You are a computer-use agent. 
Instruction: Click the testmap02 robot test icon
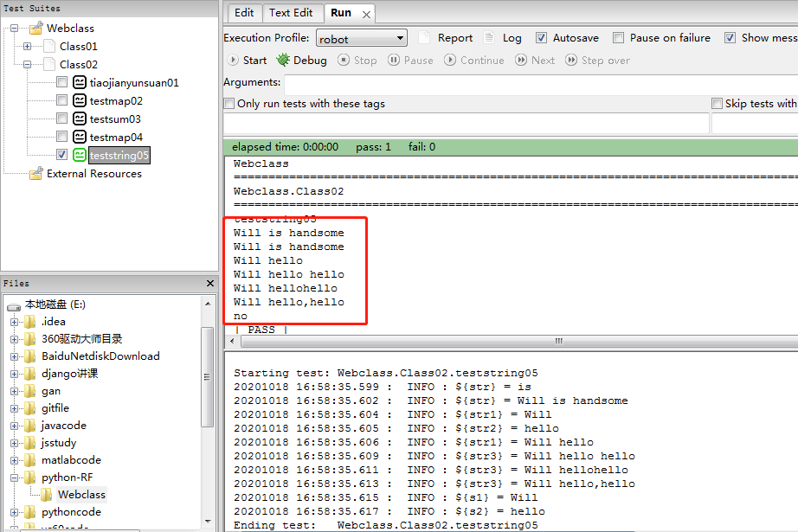point(80,100)
